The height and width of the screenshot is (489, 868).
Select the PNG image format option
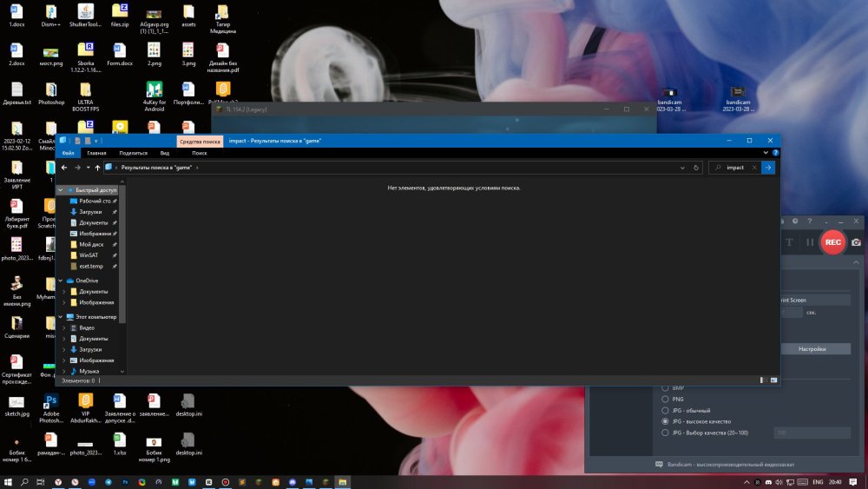coord(665,399)
